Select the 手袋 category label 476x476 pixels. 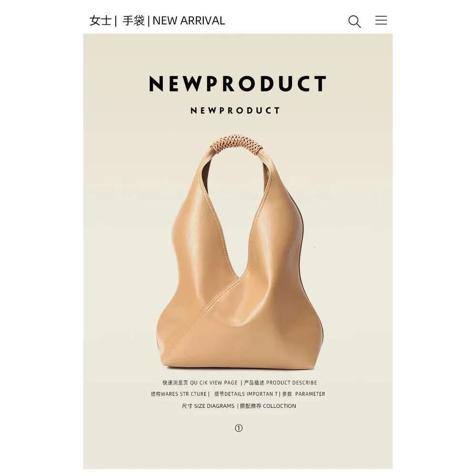point(133,20)
